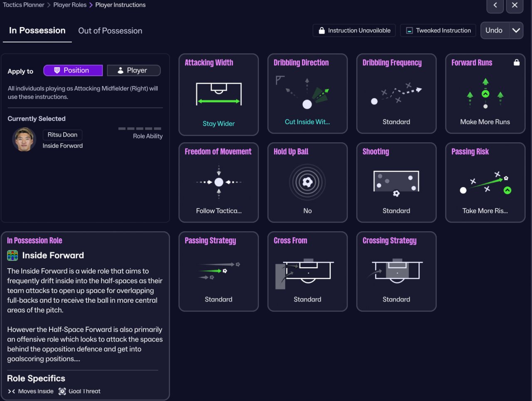Click the 'Take More Ris...' value text
The height and width of the screenshot is (401, 532).
click(x=485, y=211)
